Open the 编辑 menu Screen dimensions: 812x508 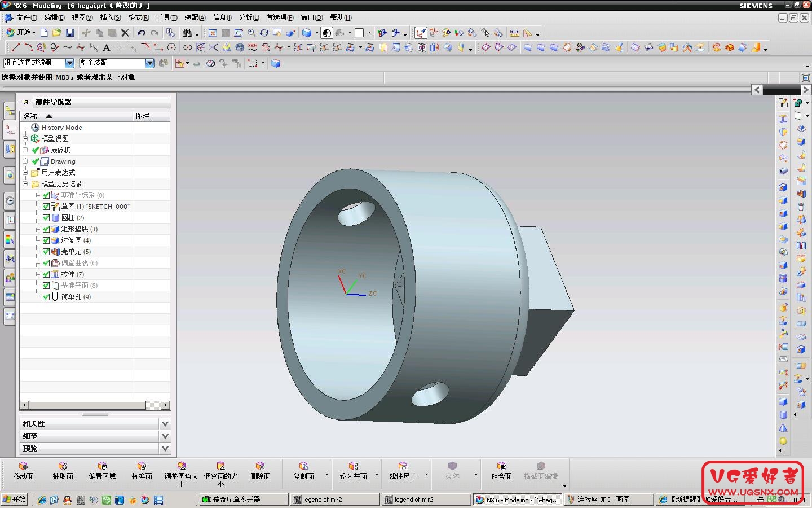coord(54,17)
